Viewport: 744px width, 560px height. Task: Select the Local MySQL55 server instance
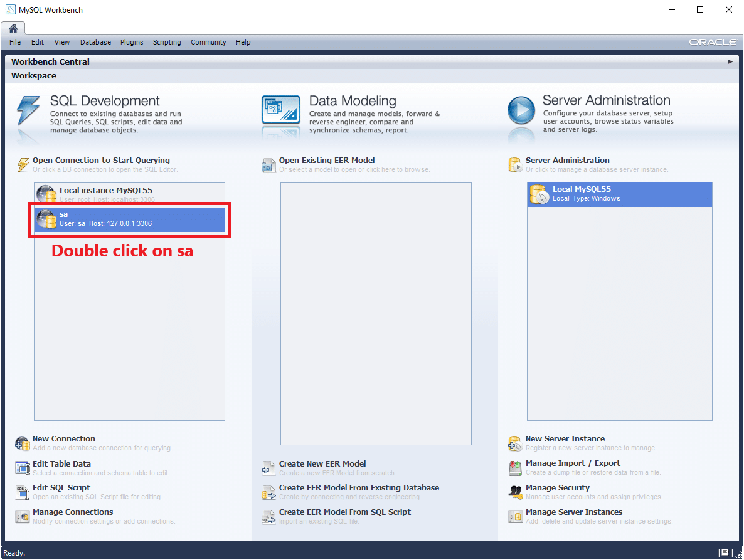(620, 194)
